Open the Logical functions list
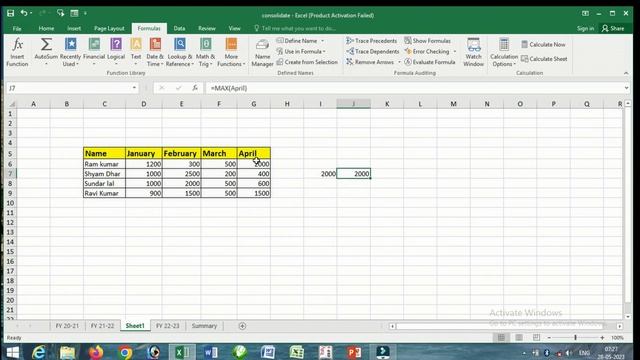 coord(116,52)
